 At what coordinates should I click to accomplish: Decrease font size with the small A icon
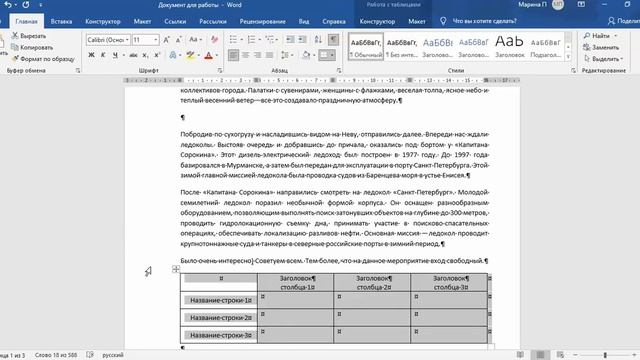coord(178,40)
